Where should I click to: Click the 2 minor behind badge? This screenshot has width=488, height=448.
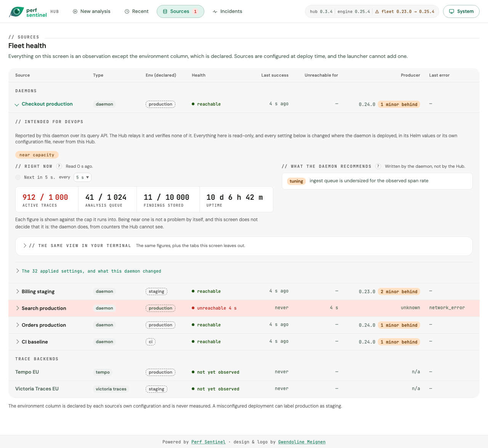(x=399, y=292)
